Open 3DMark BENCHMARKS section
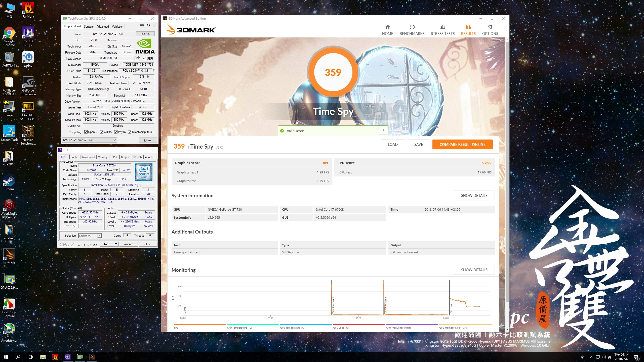 412,30
